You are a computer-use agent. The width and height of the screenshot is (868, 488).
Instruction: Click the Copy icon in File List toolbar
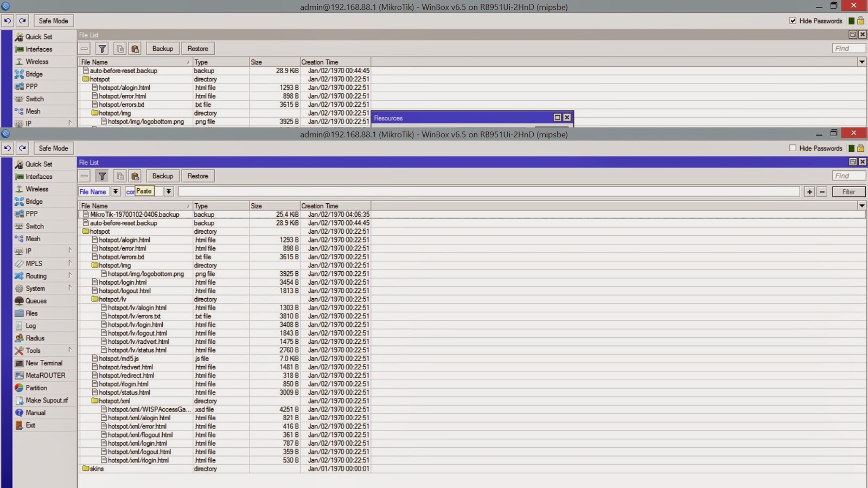(120, 176)
